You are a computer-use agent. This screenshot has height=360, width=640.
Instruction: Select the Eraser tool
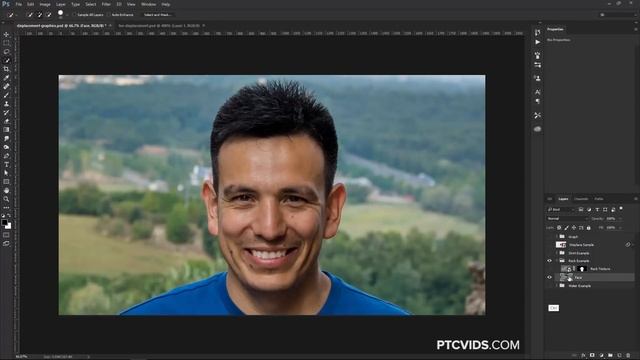(6, 121)
